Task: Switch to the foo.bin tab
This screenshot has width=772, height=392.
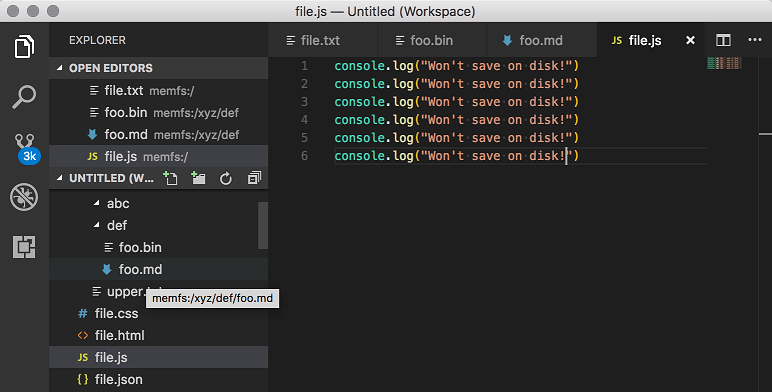Action: point(432,40)
